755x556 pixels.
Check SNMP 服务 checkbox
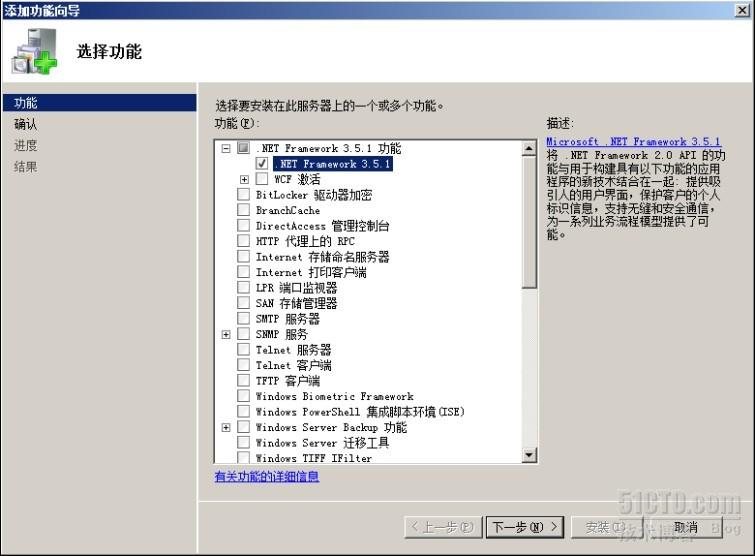coord(244,333)
